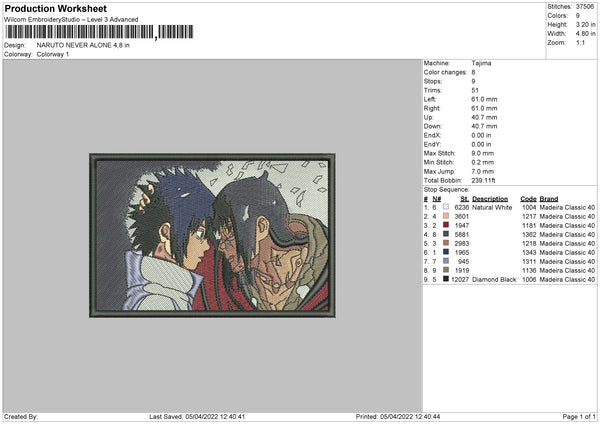600x424 pixels.
Task: Click the lavender swatch for code 1311
Action: click(446, 261)
